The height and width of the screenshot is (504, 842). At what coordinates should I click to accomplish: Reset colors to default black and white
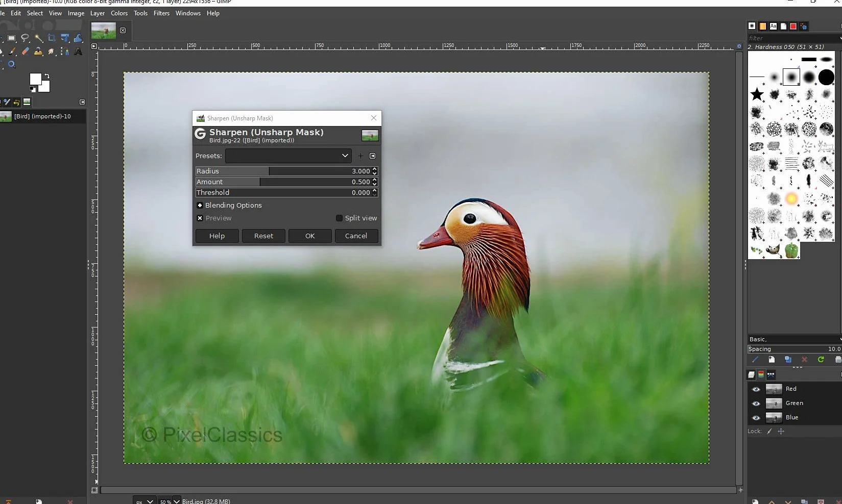33,89
